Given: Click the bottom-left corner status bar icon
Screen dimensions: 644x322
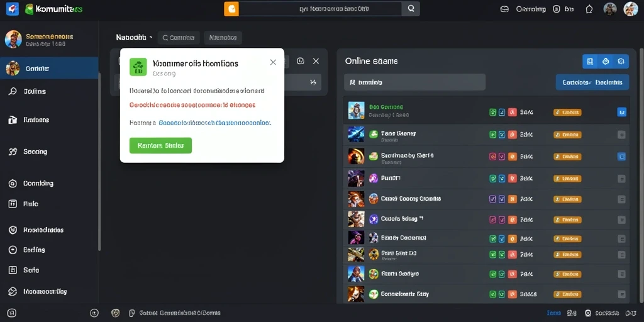Looking at the screenshot, I should point(12,313).
